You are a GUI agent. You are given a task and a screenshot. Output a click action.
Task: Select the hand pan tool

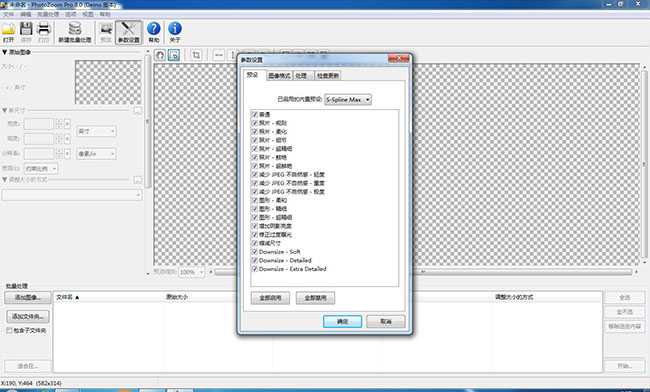[x=160, y=55]
